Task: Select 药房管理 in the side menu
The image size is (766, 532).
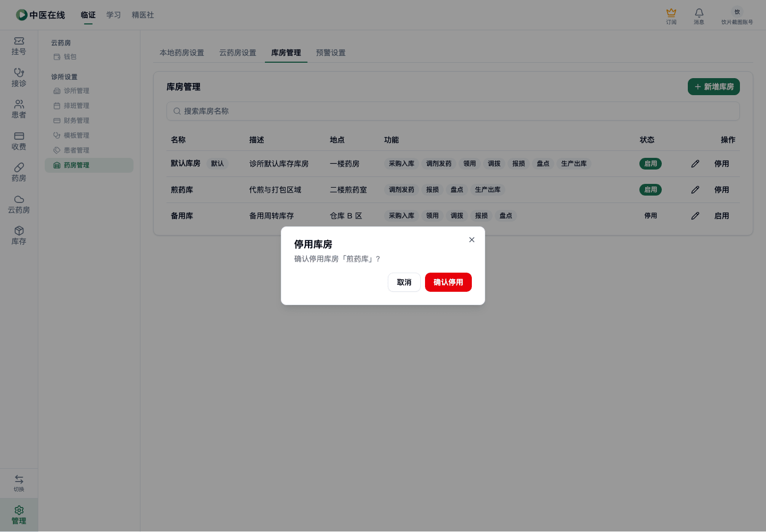Action: click(x=89, y=165)
